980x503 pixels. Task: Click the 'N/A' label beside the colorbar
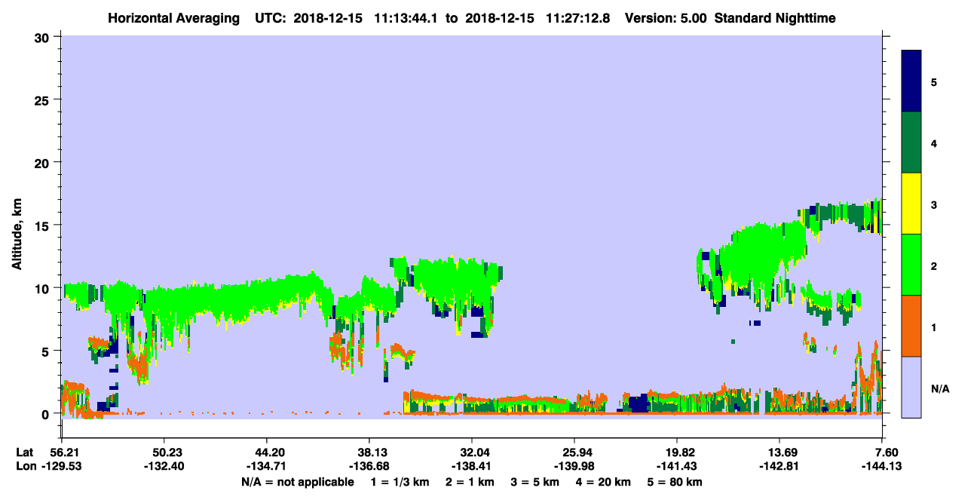coord(939,388)
